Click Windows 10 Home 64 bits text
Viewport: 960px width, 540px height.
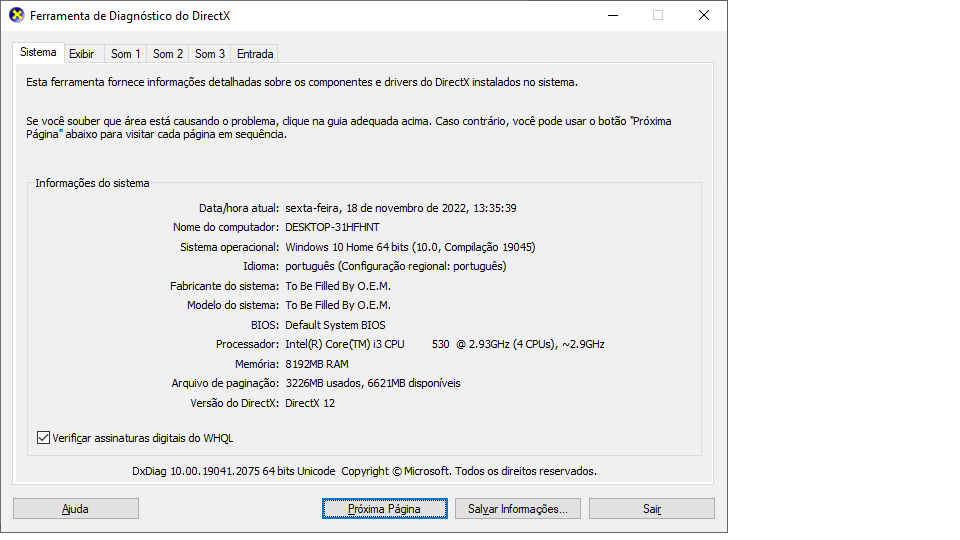[x=410, y=247]
